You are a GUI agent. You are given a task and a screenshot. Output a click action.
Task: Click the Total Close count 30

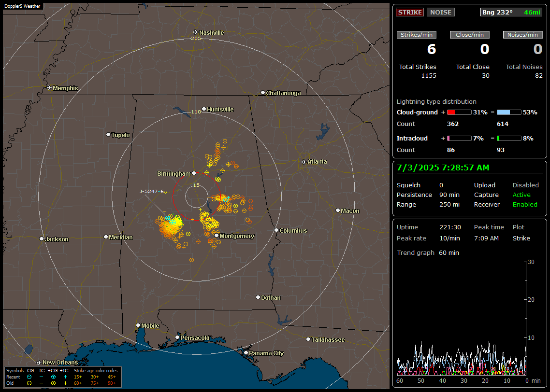485,76
